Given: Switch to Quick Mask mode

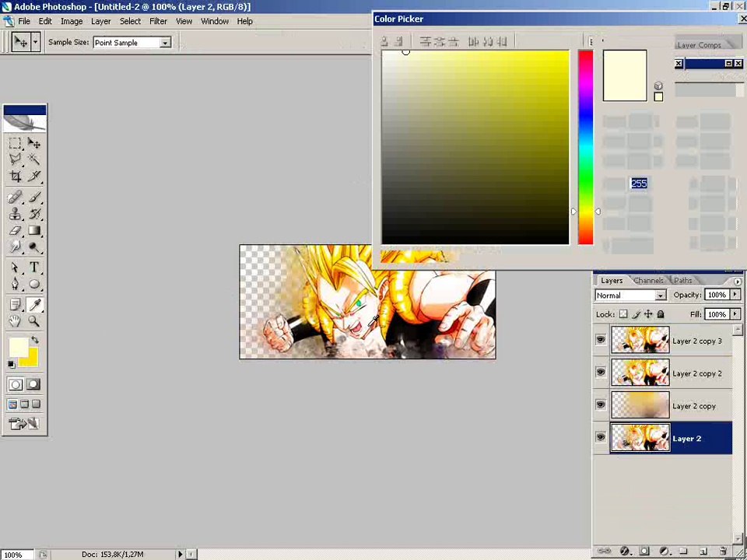Looking at the screenshot, I should tap(33, 384).
